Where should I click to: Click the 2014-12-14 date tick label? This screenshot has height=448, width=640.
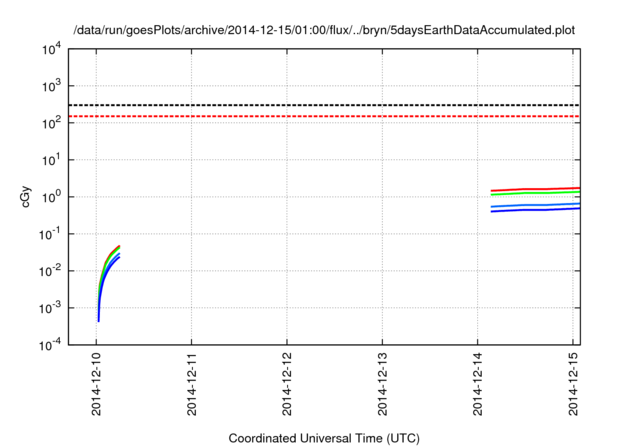478,385
